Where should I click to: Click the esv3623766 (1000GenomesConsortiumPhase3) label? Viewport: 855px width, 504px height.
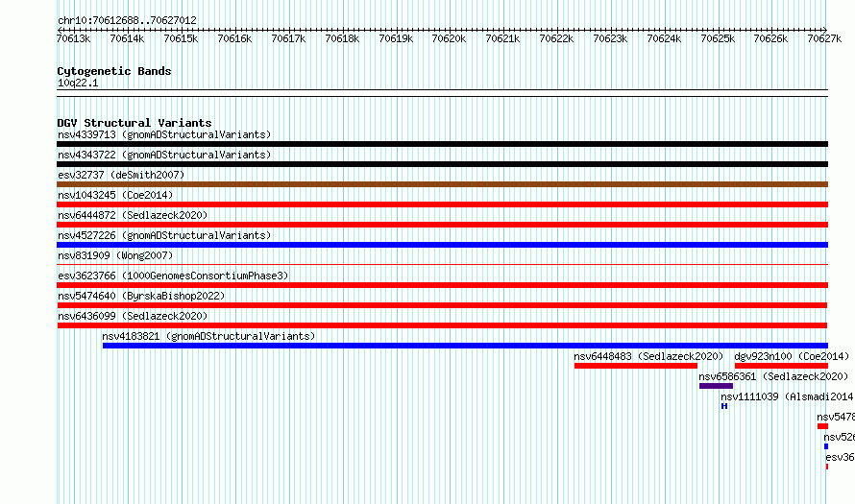pyautogui.click(x=173, y=276)
